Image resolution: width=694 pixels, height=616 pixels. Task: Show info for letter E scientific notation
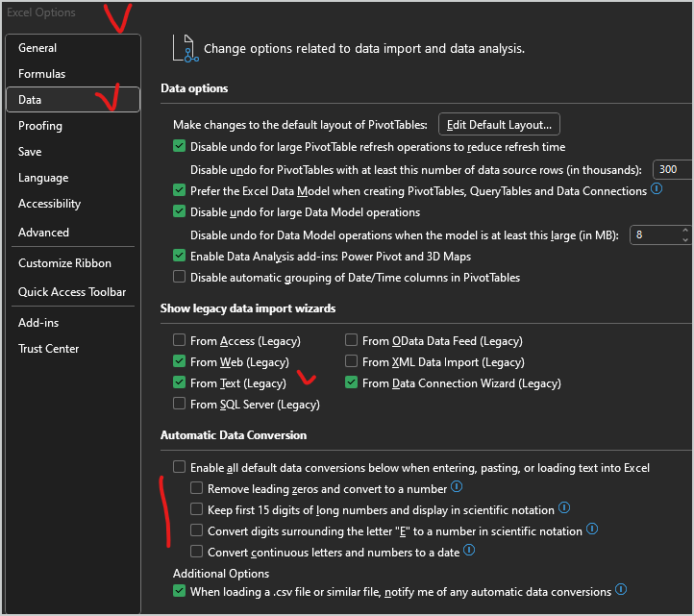tap(592, 529)
